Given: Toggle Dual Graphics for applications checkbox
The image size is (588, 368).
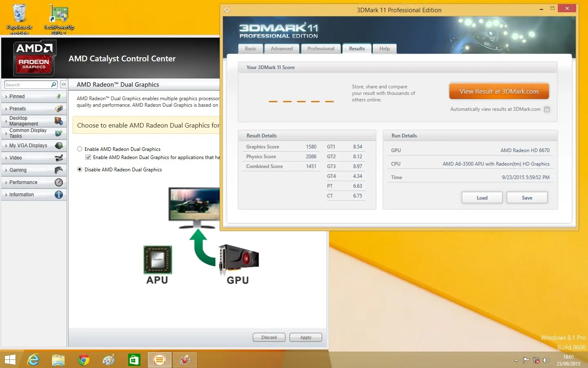Looking at the screenshot, I should [x=88, y=157].
